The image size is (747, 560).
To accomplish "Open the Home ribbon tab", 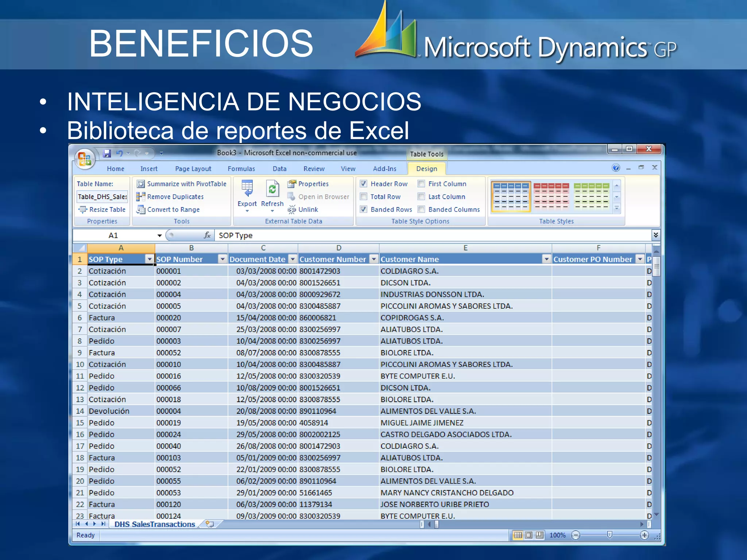I will [x=116, y=169].
